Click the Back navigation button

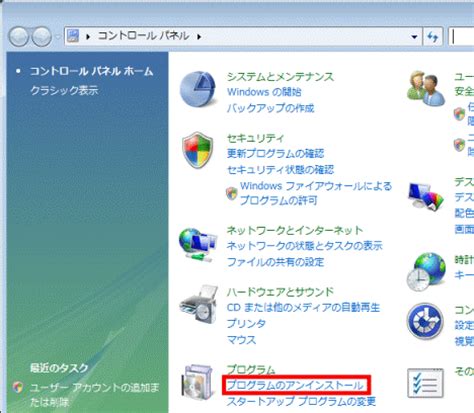click(18, 36)
